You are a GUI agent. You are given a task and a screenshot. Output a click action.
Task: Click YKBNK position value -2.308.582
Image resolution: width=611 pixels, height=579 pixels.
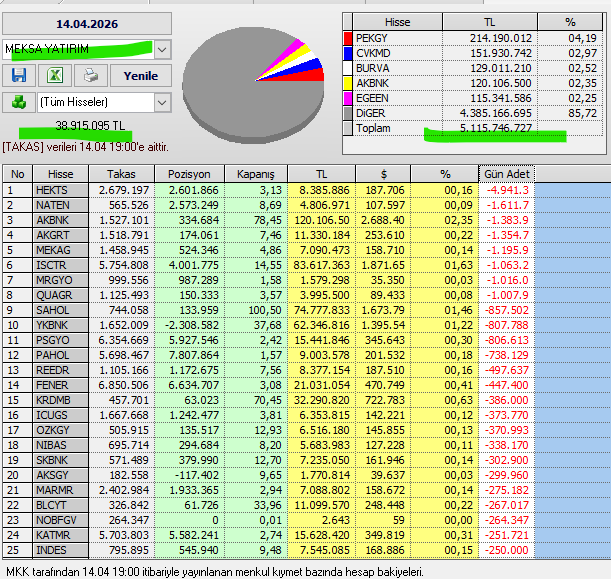[191, 325]
